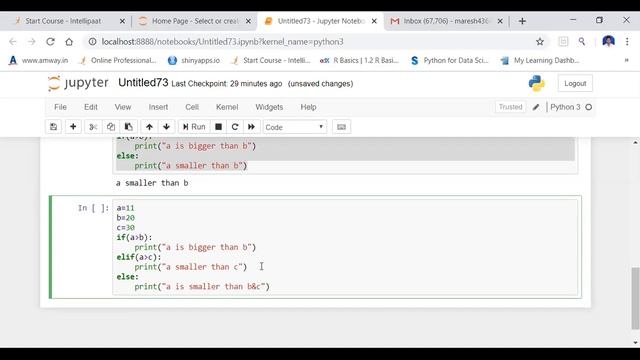Open the Start Course - Intelli bookmark
The image size is (640, 360).
click(x=270, y=60)
